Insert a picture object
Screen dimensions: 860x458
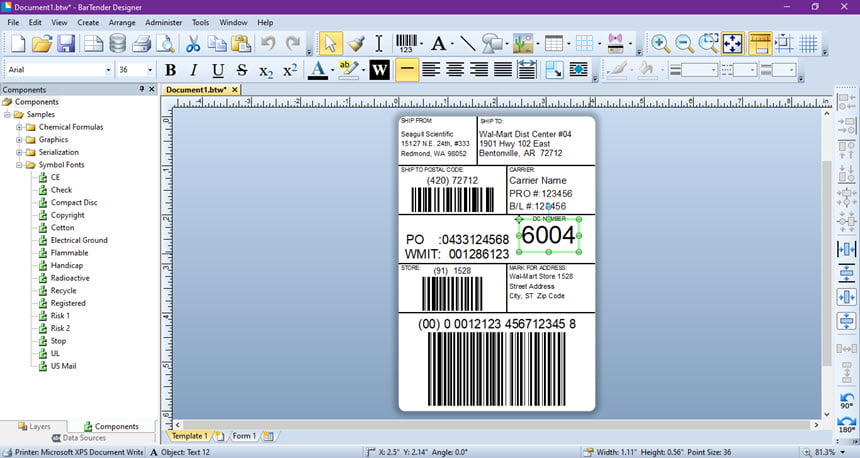(x=523, y=43)
